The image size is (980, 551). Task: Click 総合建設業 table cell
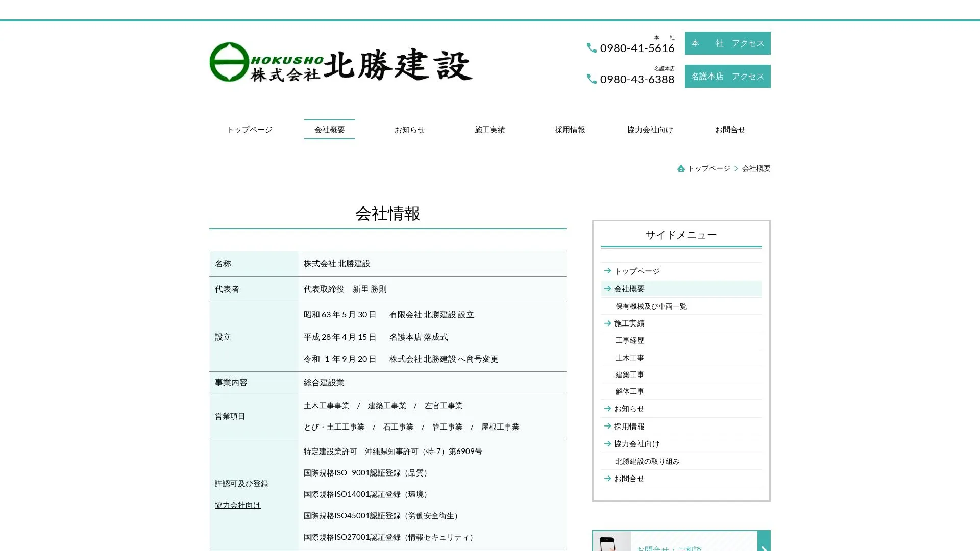point(432,382)
